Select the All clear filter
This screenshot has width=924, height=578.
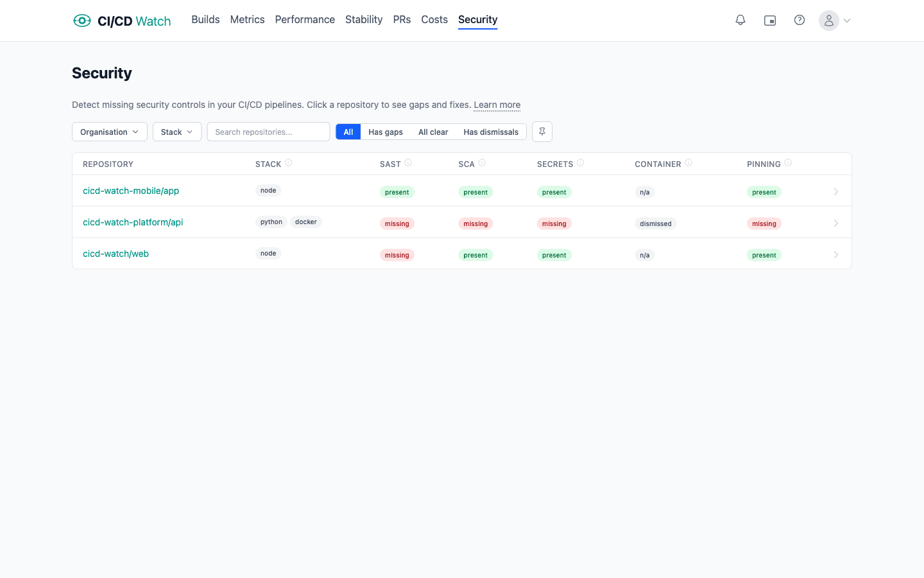pos(433,132)
